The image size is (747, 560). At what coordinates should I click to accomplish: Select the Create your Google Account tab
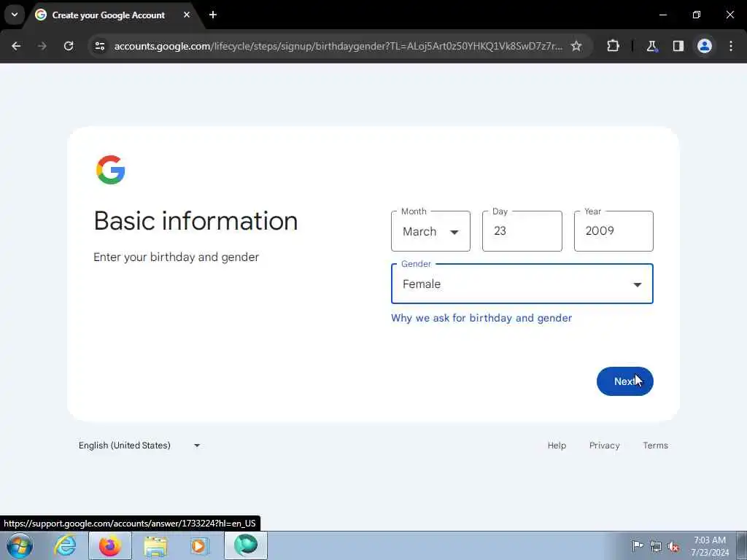coord(108,15)
